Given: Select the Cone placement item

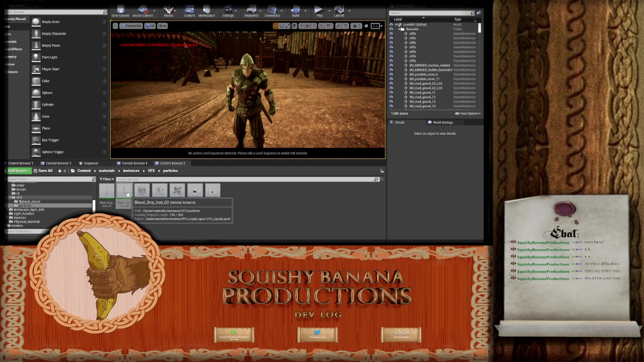Looking at the screenshot, I should pyautogui.click(x=69, y=116).
